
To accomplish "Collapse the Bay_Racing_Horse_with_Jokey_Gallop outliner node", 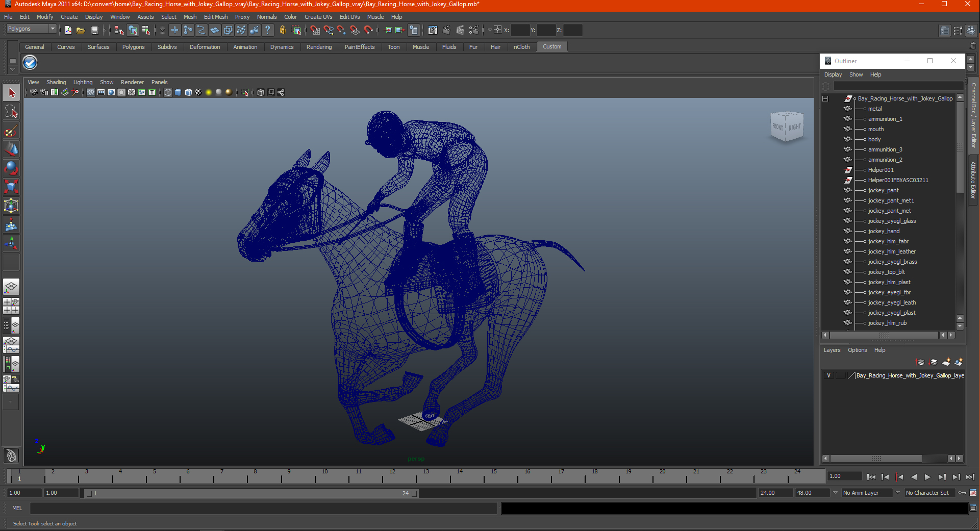I will [x=825, y=99].
